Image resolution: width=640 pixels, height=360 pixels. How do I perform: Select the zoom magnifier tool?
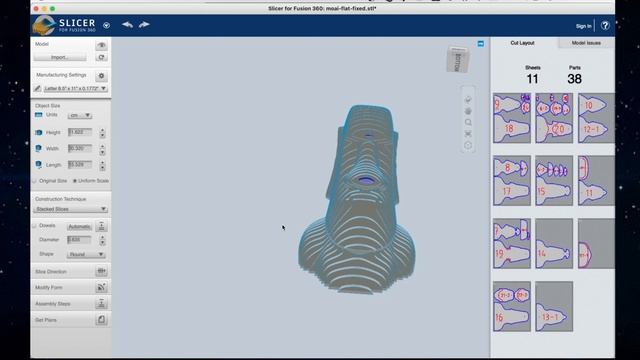point(468,122)
